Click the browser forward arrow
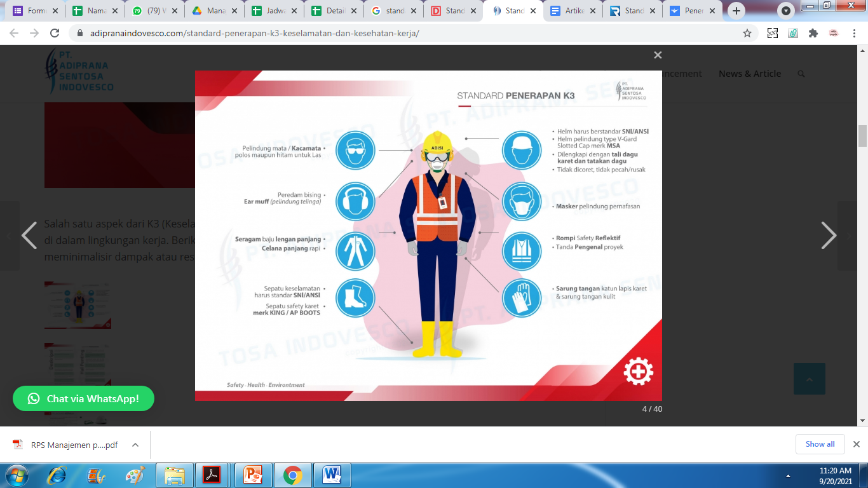868x488 pixels. tap(34, 33)
